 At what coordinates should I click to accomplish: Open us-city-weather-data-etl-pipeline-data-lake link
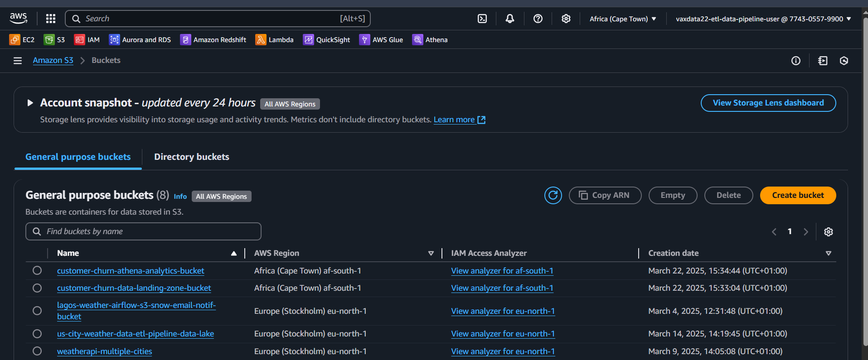[136, 334]
